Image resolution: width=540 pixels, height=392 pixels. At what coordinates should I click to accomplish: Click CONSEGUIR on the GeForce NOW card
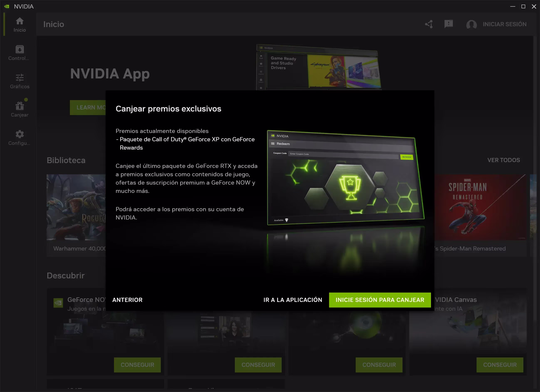click(x=137, y=365)
